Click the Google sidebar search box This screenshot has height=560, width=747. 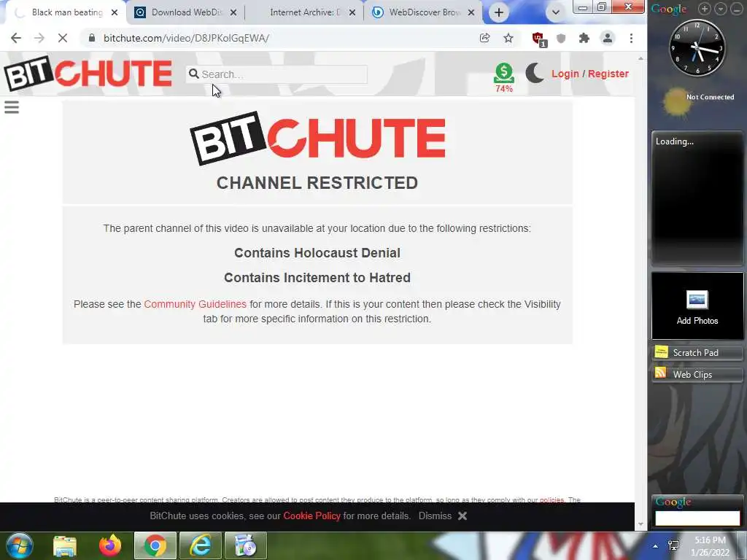click(697, 518)
